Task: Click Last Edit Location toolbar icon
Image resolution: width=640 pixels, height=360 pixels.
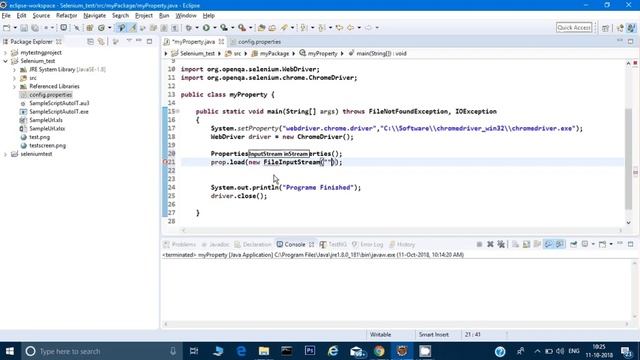Action: [339, 28]
